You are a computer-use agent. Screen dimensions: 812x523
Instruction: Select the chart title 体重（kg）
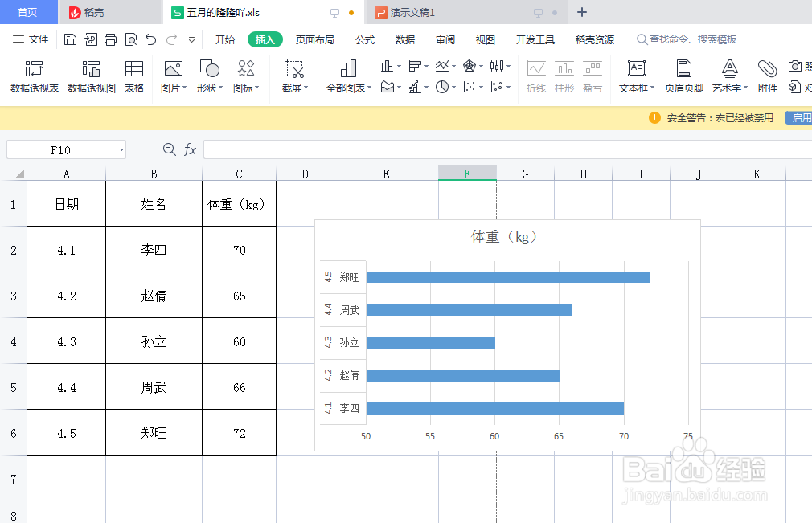[x=506, y=237]
